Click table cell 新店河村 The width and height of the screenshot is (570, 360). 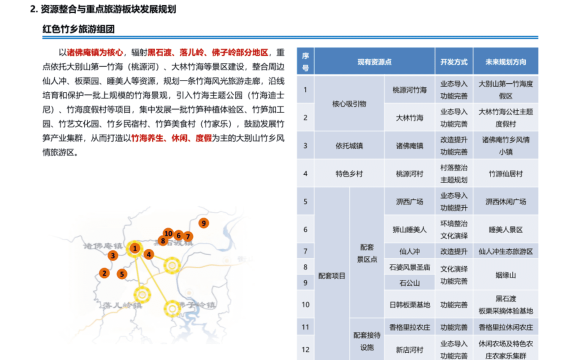coord(409,349)
